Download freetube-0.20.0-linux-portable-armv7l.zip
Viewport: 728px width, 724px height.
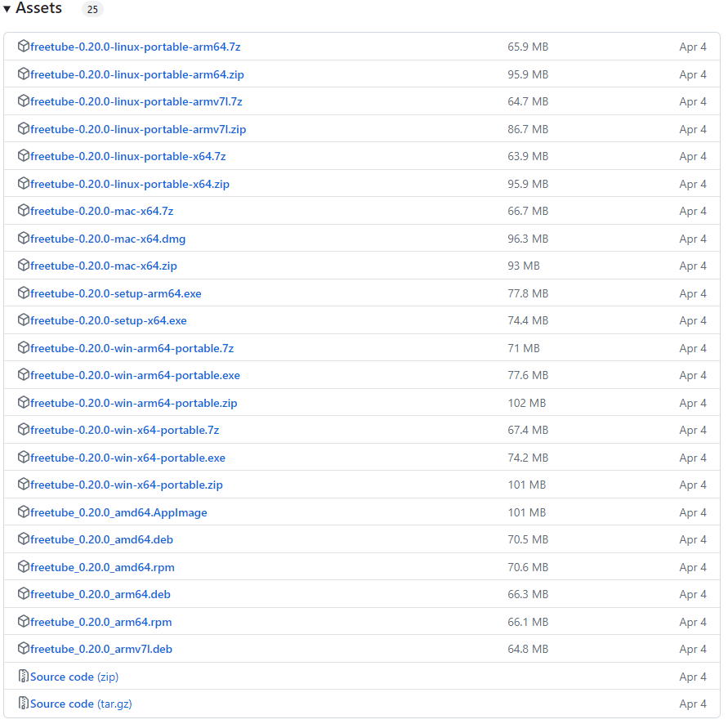click(x=138, y=129)
